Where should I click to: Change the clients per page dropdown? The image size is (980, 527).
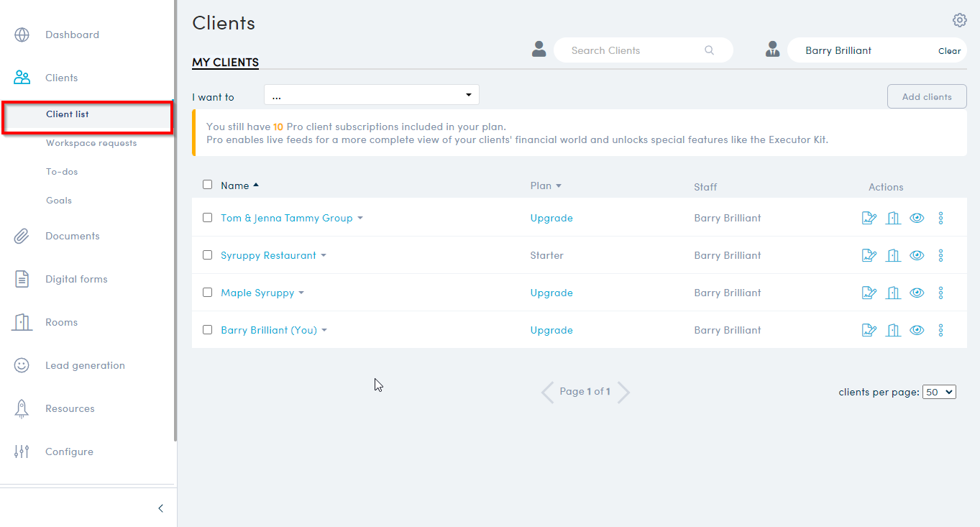(938, 392)
